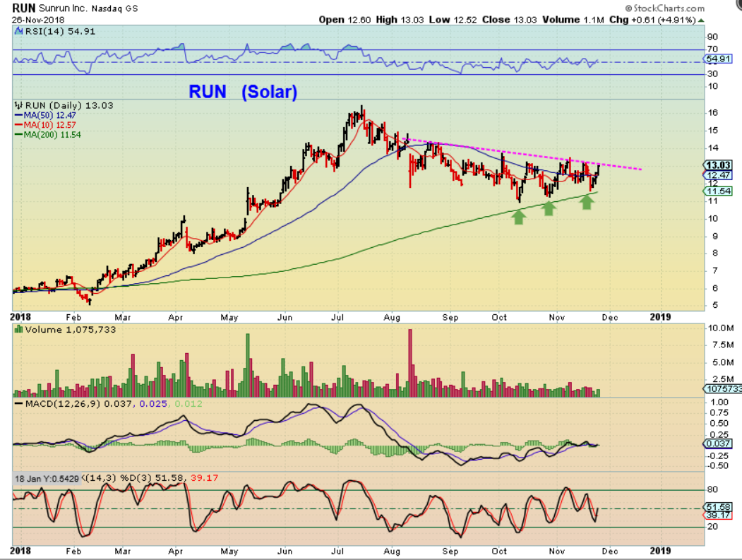742x560 pixels.
Task: Click the green up triangle after Chg percentage
Action: coord(701,20)
